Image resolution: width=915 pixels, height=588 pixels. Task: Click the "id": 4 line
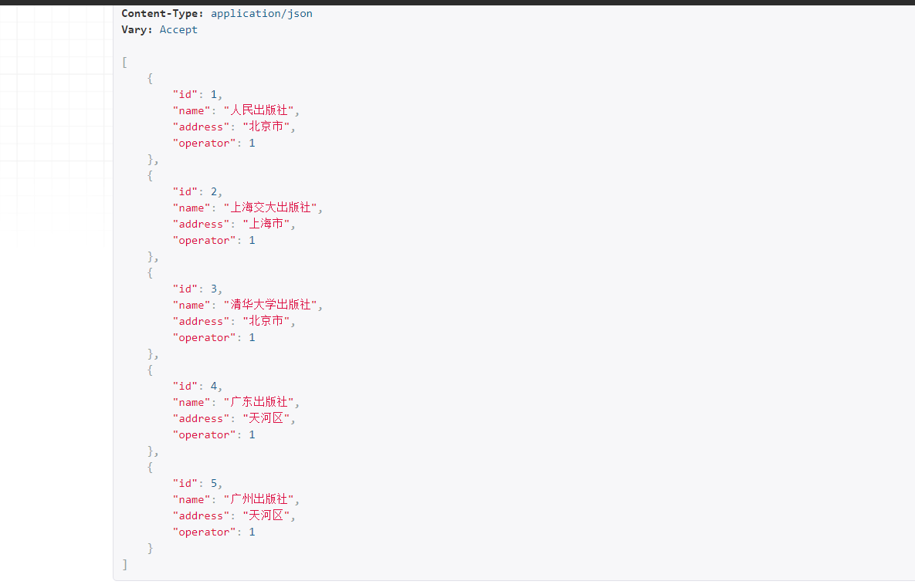point(197,387)
